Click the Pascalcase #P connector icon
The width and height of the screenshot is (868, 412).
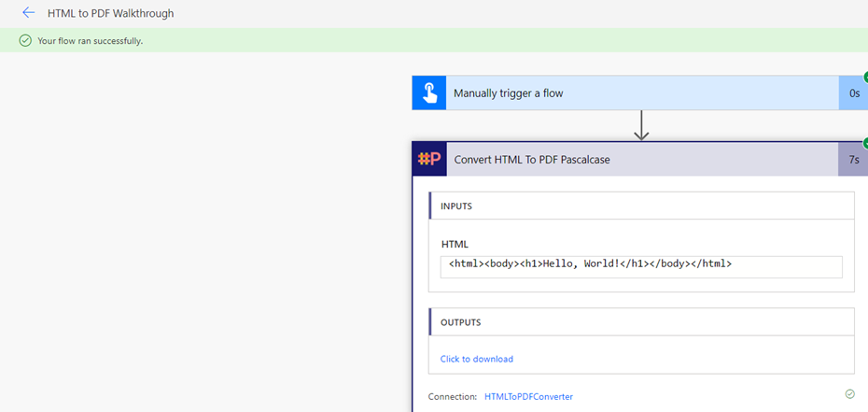click(x=429, y=159)
